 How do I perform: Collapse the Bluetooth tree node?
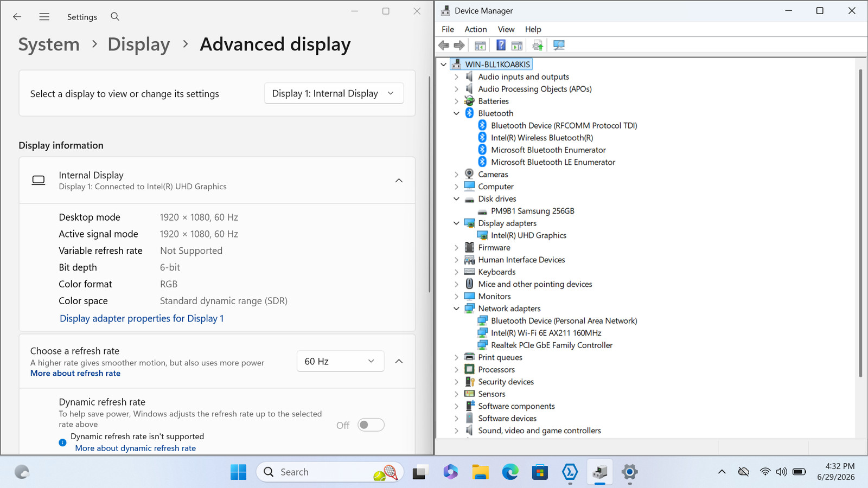click(x=456, y=113)
